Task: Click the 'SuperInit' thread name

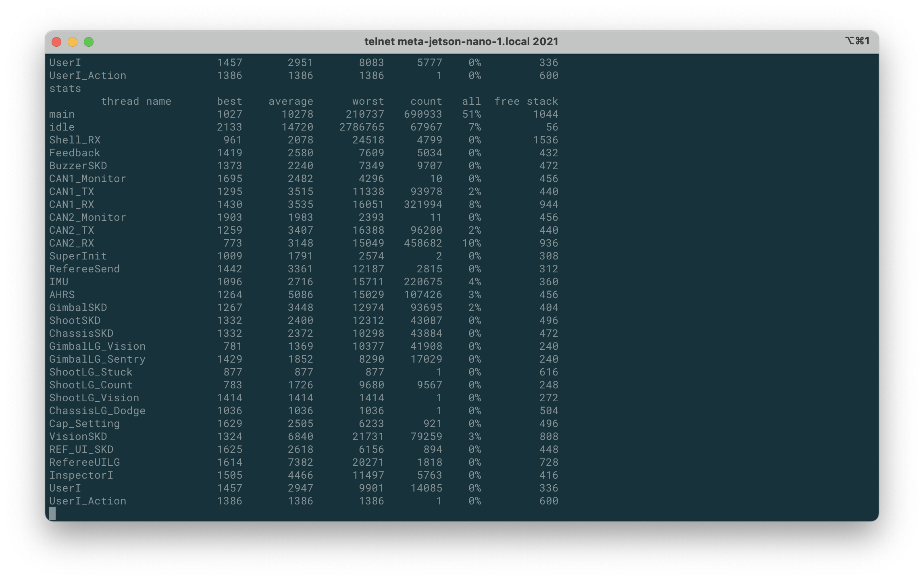Action: tap(78, 256)
